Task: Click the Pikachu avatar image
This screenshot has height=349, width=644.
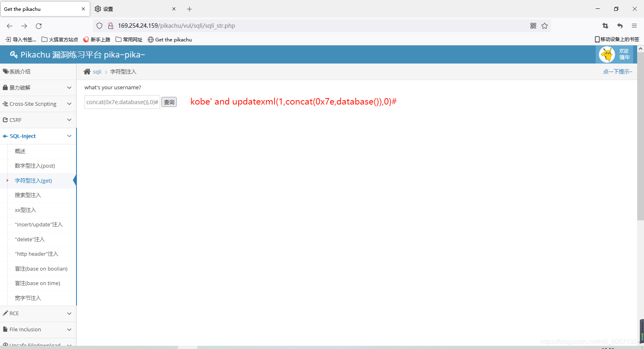Action: 607,54
